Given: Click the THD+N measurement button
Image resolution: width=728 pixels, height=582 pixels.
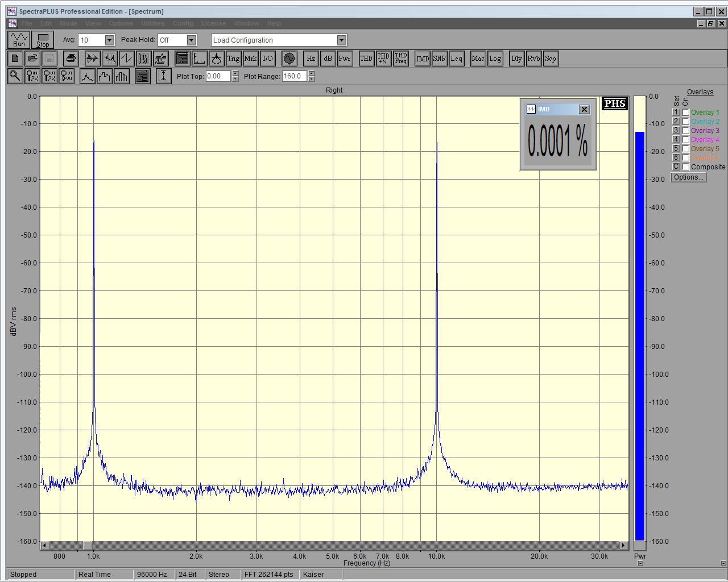Looking at the screenshot, I should click(x=383, y=59).
